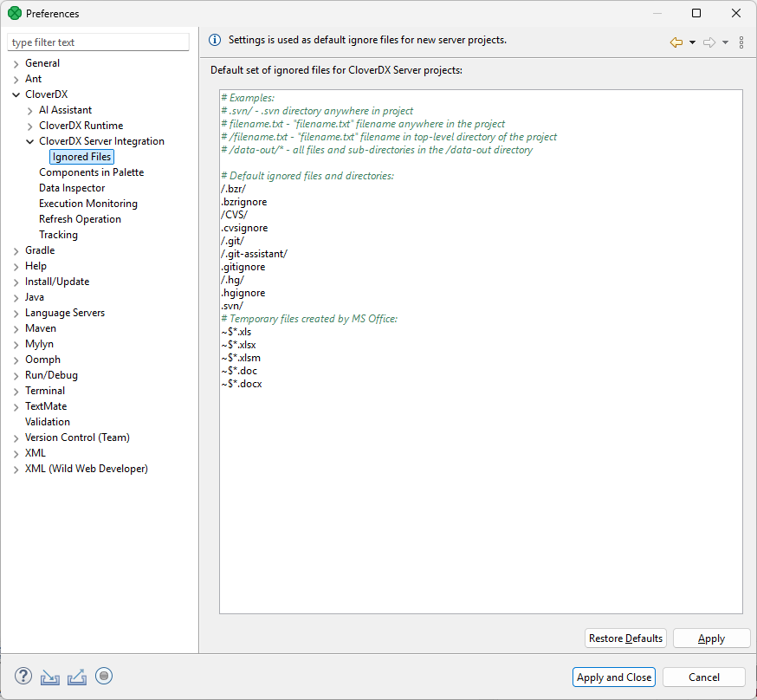
Task: Click the ~$*.docx line in editor
Action: pos(242,384)
